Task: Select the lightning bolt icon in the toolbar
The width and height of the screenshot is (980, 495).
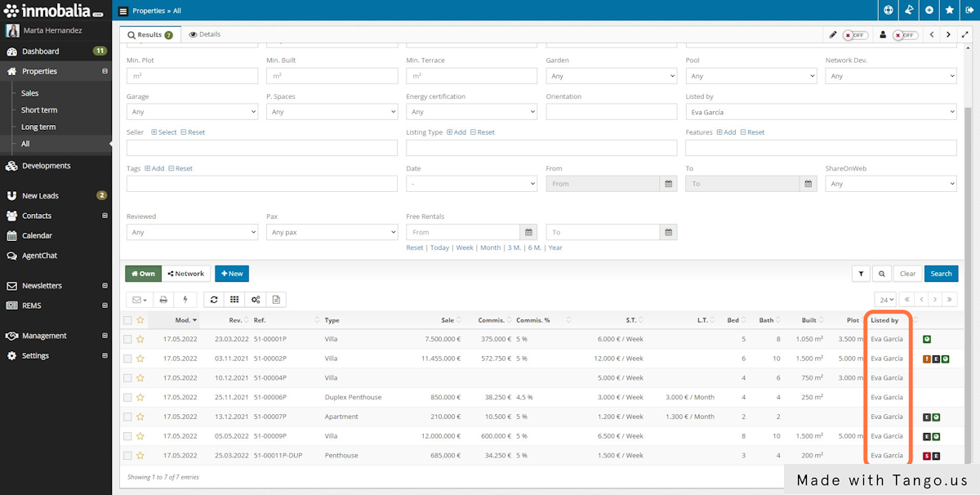Action: tap(185, 299)
